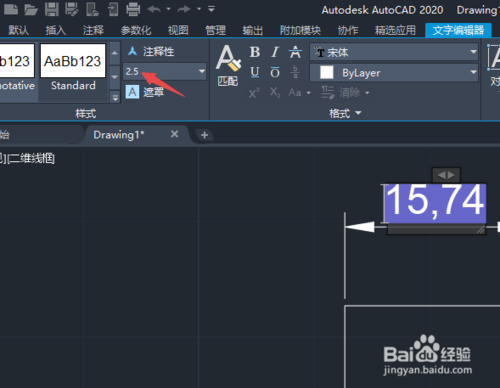Click the Match text formatting brush
Viewport: 500px width, 388px height.
point(228,66)
